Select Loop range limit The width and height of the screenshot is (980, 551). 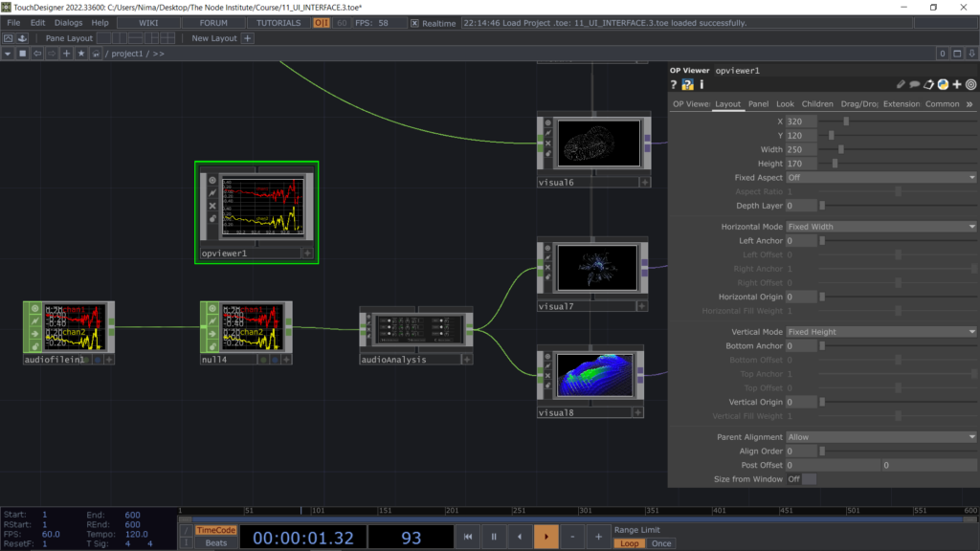tap(630, 543)
